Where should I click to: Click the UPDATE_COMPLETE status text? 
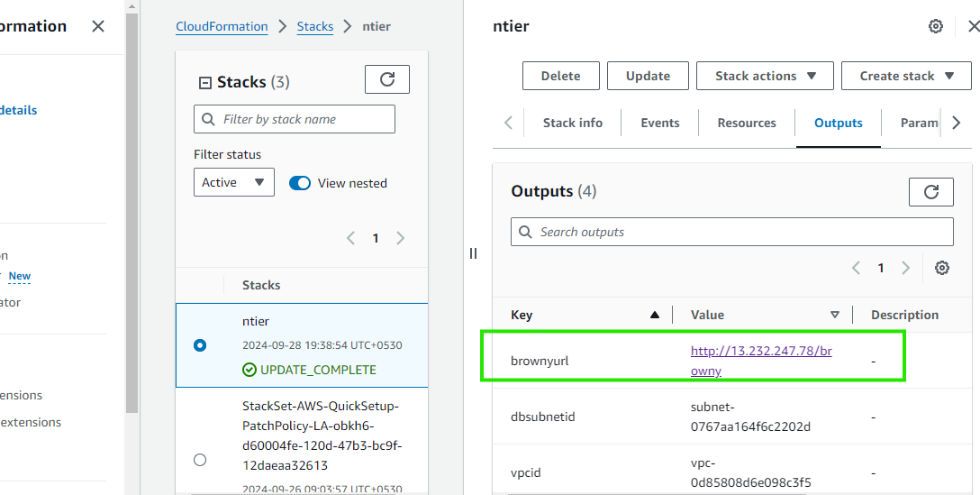[x=318, y=370]
